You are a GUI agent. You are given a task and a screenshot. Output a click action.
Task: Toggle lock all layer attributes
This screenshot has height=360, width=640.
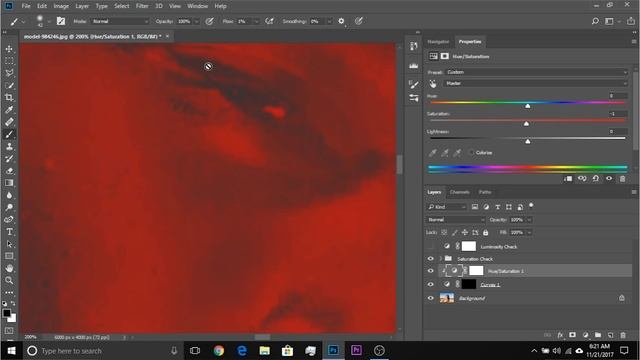(x=485, y=233)
